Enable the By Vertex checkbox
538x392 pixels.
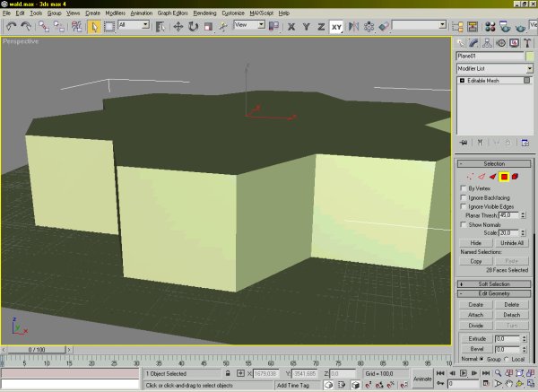point(463,188)
